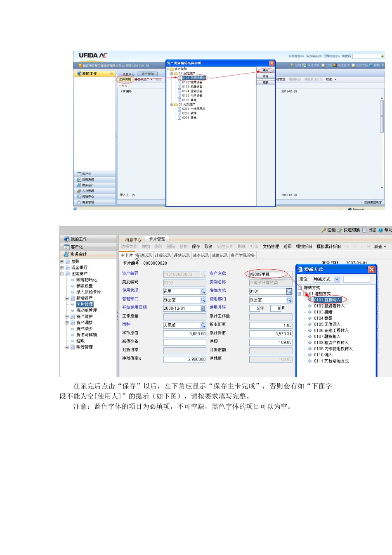Viewport: 392px width, 555px height.
Task: Open the 计提记录 tab
Action: coord(163,256)
